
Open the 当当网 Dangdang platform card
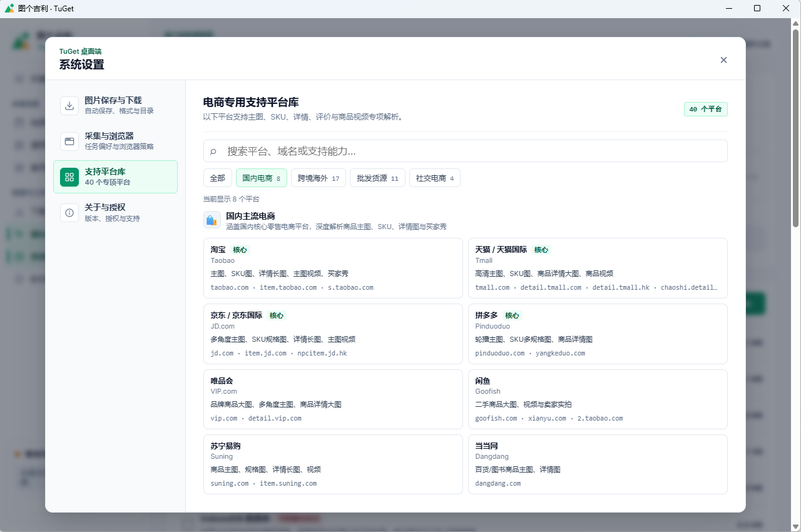click(598, 464)
